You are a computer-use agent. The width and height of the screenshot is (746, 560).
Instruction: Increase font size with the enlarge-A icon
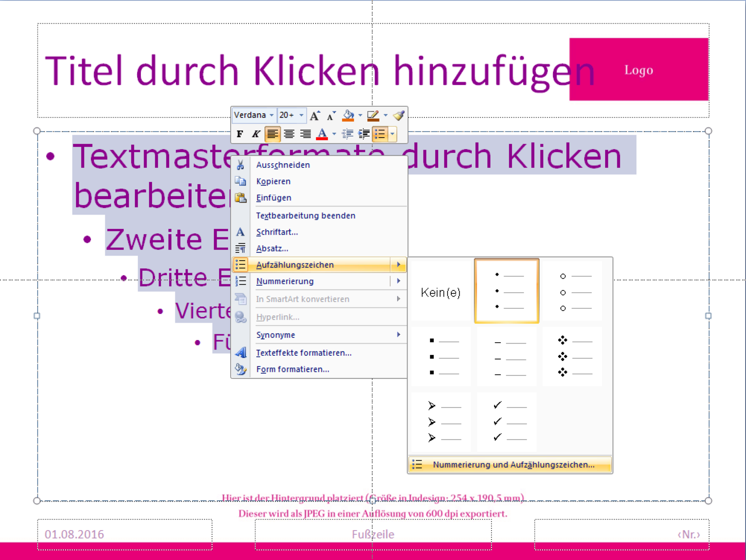pos(315,116)
